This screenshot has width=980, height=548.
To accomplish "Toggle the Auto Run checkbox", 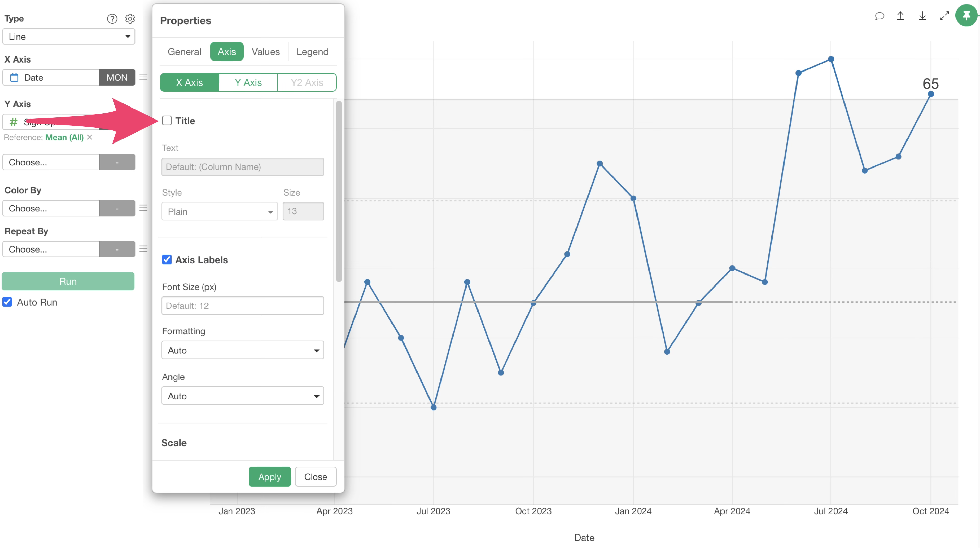I will pyautogui.click(x=7, y=302).
